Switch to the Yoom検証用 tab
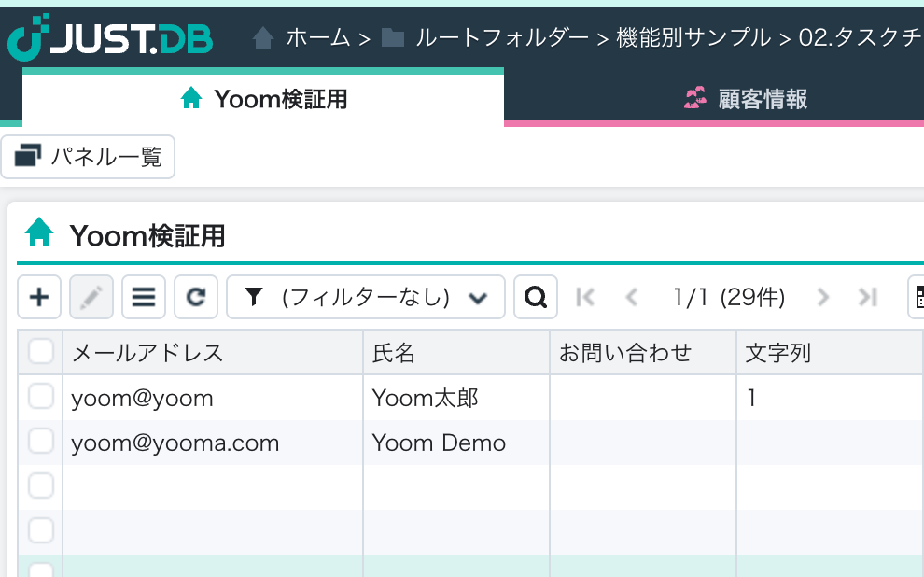This screenshot has width=924, height=577. [x=263, y=98]
